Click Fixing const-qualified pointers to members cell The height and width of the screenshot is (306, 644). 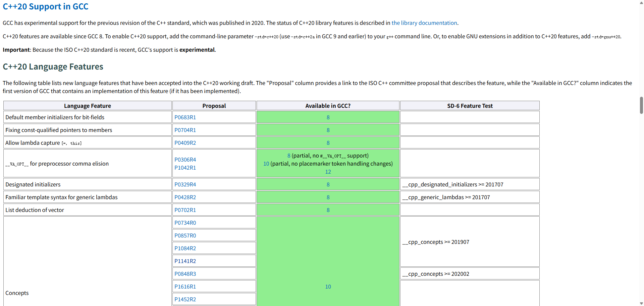pyautogui.click(x=88, y=130)
